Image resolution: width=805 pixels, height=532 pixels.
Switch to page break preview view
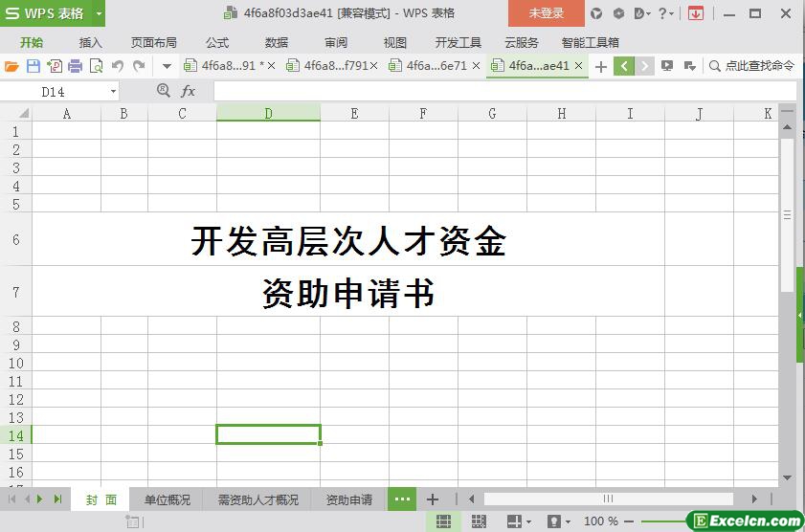(479, 521)
